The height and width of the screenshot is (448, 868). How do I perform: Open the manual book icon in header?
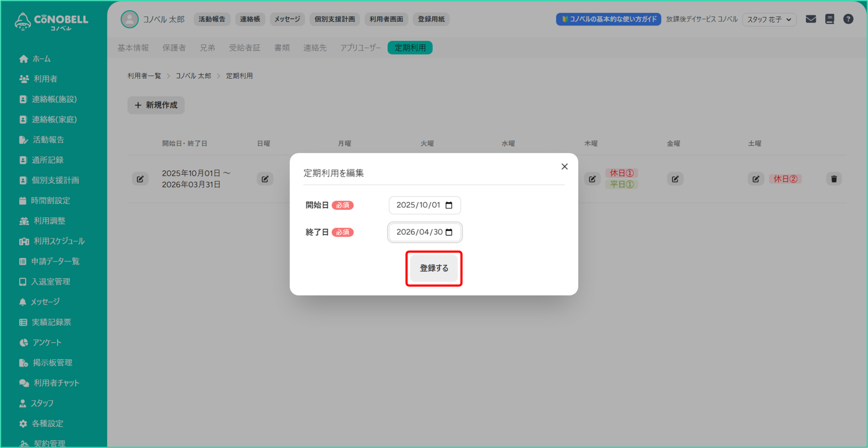[x=830, y=19]
